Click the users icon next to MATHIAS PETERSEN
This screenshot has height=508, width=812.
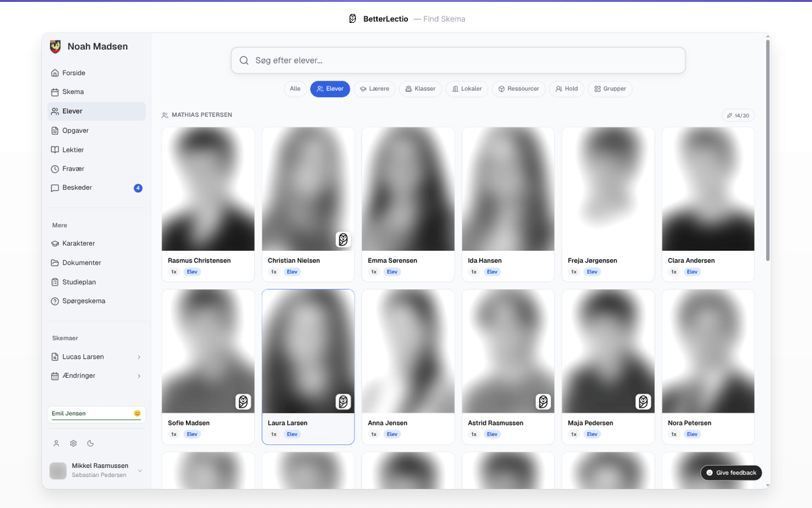coord(165,116)
